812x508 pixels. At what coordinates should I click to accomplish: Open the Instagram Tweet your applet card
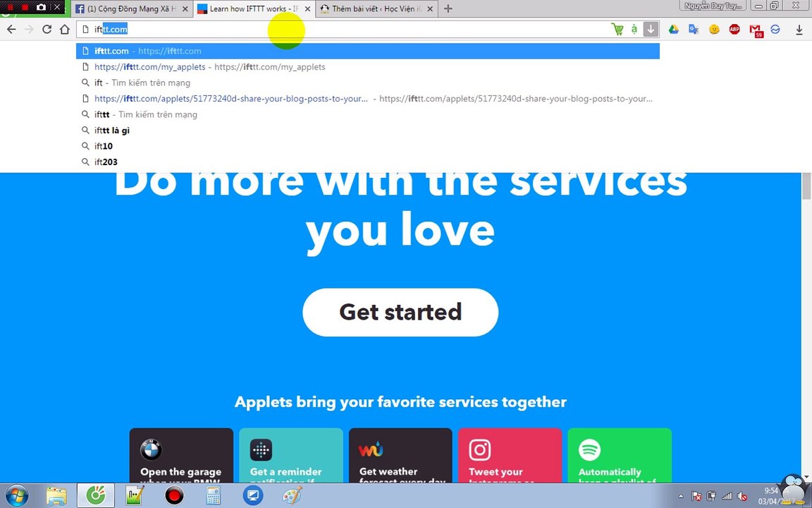tap(510, 456)
